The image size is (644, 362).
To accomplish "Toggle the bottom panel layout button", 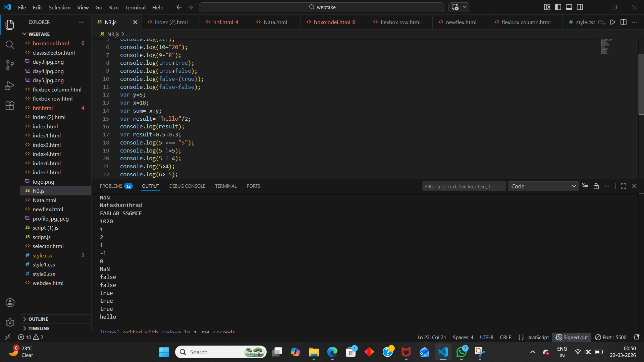I will pos(569,7).
